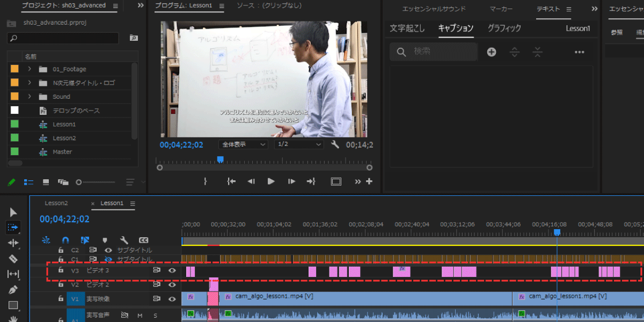Click the parent bin folder icon
Viewport: 644px width, 322px height.
[12, 24]
